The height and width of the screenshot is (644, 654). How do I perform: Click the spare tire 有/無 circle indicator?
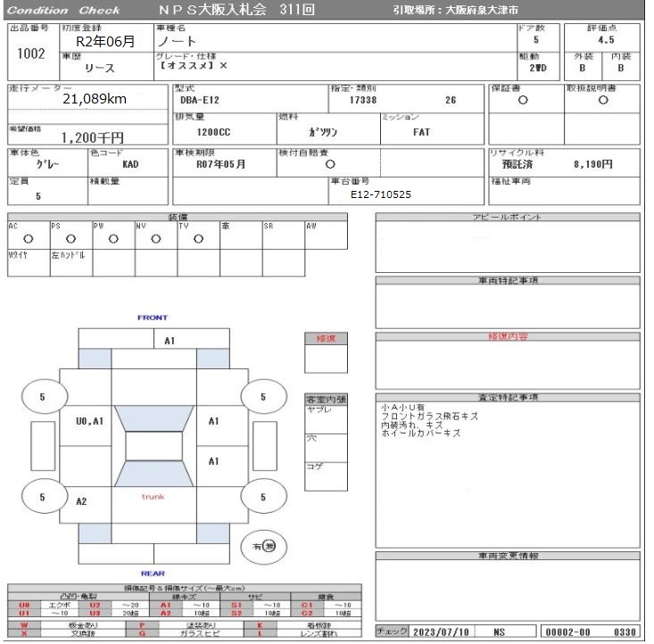point(263,546)
